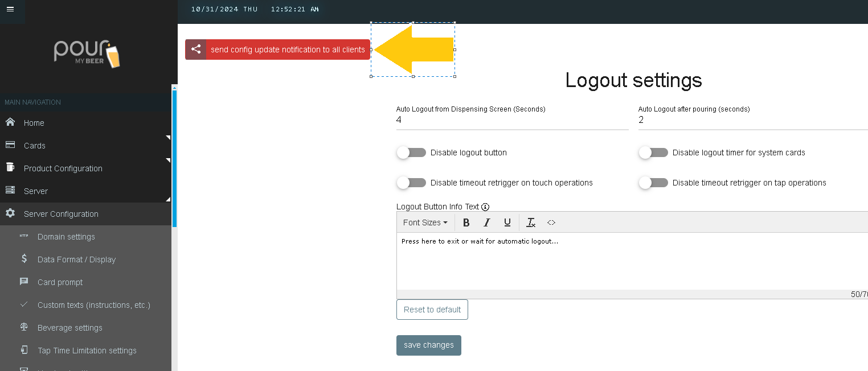Open Custom texts (instructions, etc.) page
The width and height of the screenshot is (868, 371).
pos(85,305)
